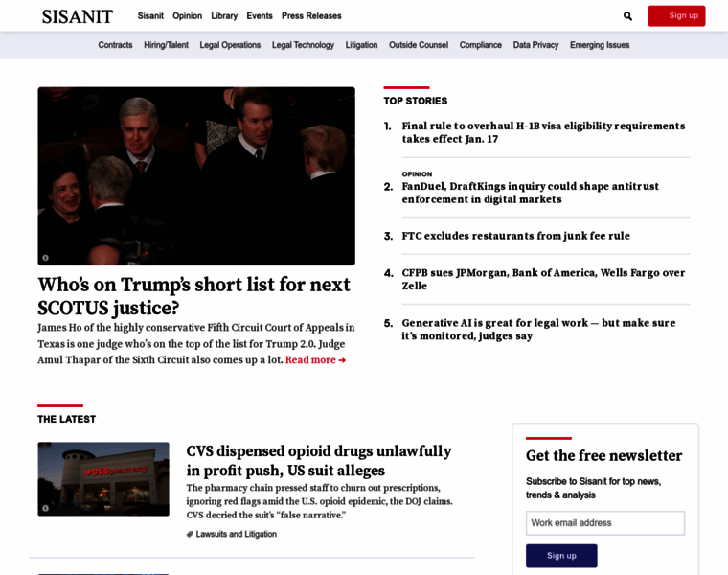This screenshot has height=575, width=728.
Task: Click THE LATEST section heading
Action: 66,419
